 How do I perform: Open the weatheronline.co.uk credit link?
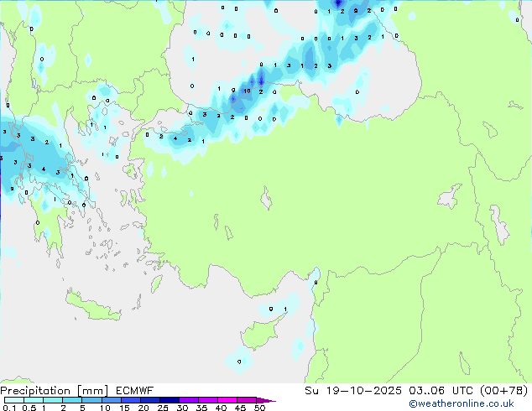462,403
